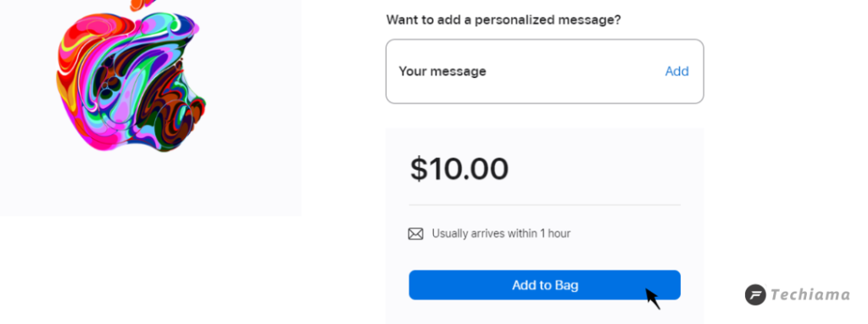Click the orange leaf atop the Apple logo

[145, 4]
